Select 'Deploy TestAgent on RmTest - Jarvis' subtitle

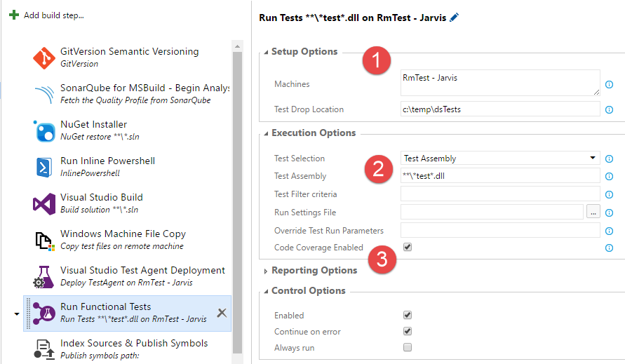coord(126,282)
